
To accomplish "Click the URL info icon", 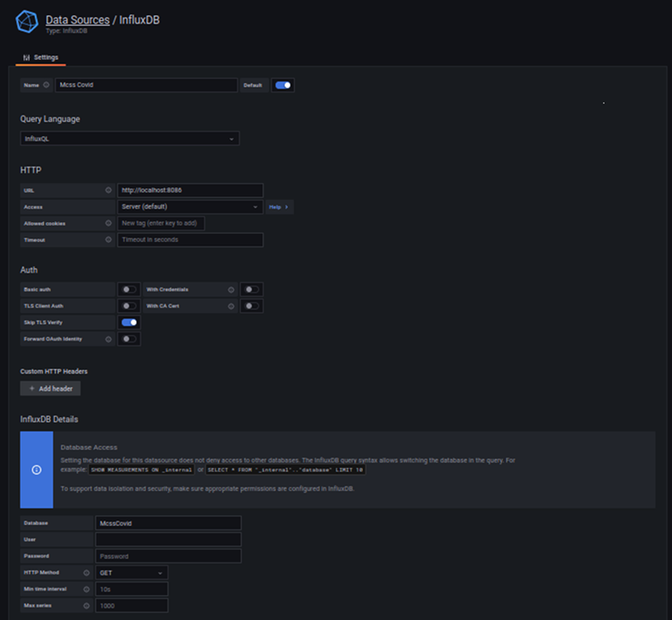I will [x=108, y=190].
